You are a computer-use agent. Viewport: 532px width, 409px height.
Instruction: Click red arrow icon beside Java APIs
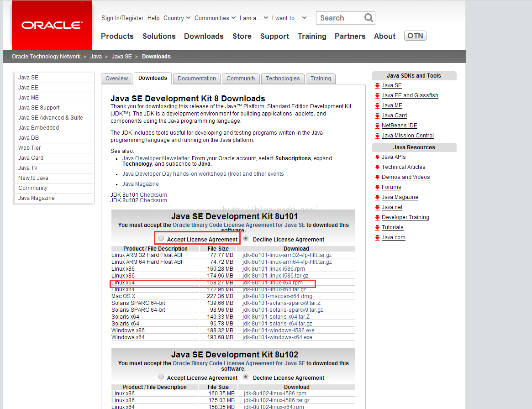(x=377, y=157)
